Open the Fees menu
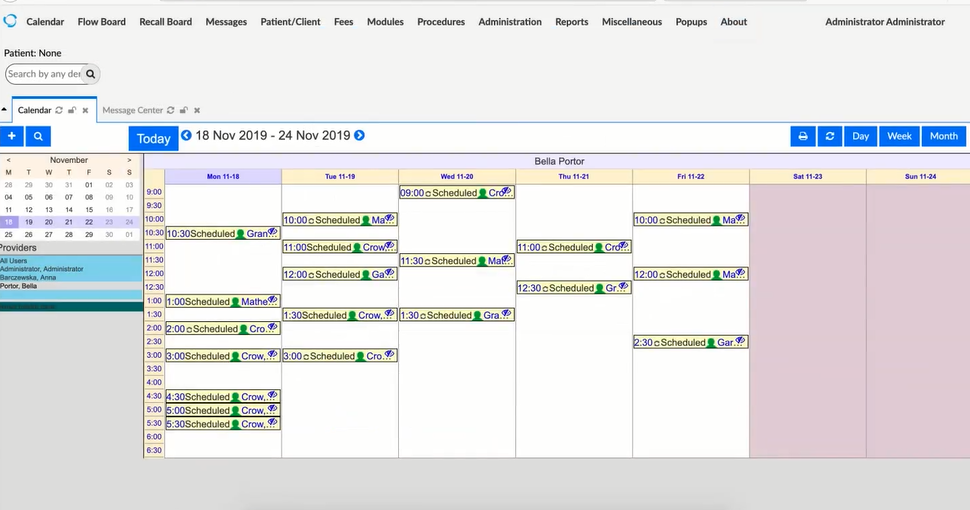This screenshot has height=510, width=970. coord(343,22)
